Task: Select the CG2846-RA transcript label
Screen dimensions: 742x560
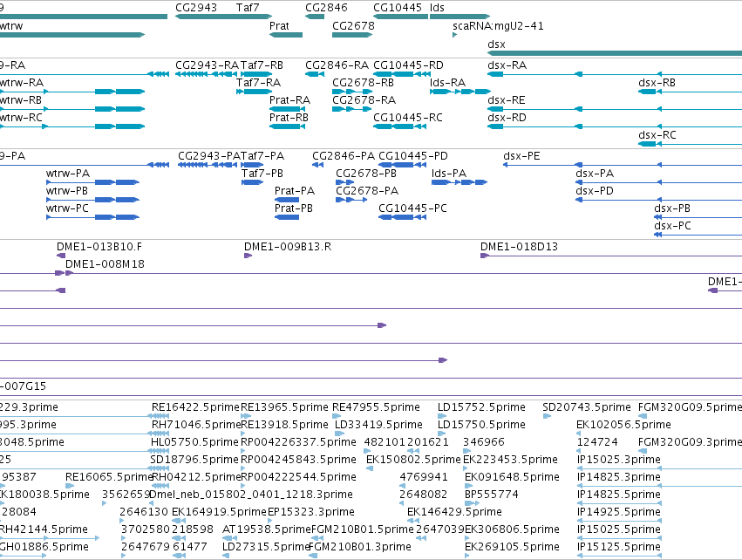Action: point(337,65)
